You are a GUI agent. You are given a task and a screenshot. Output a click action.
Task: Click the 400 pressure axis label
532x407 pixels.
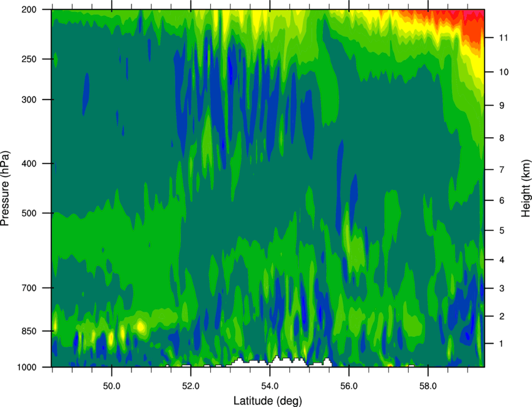[x=29, y=163]
